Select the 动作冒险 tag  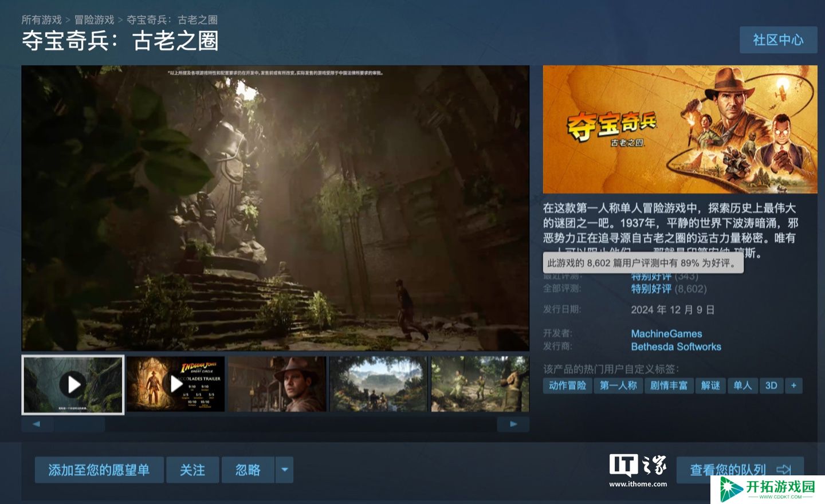tap(567, 385)
